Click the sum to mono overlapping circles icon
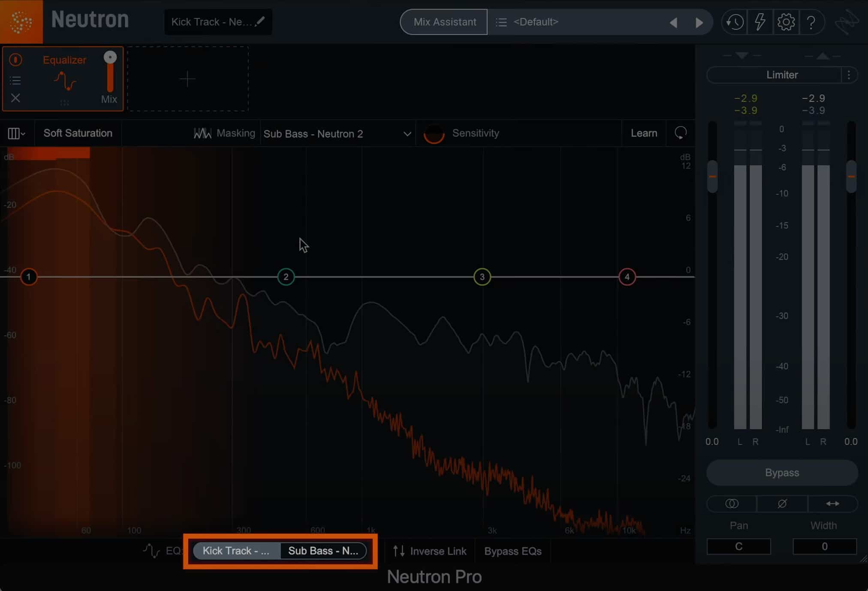Image resolution: width=868 pixels, height=591 pixels. (732, 504)
